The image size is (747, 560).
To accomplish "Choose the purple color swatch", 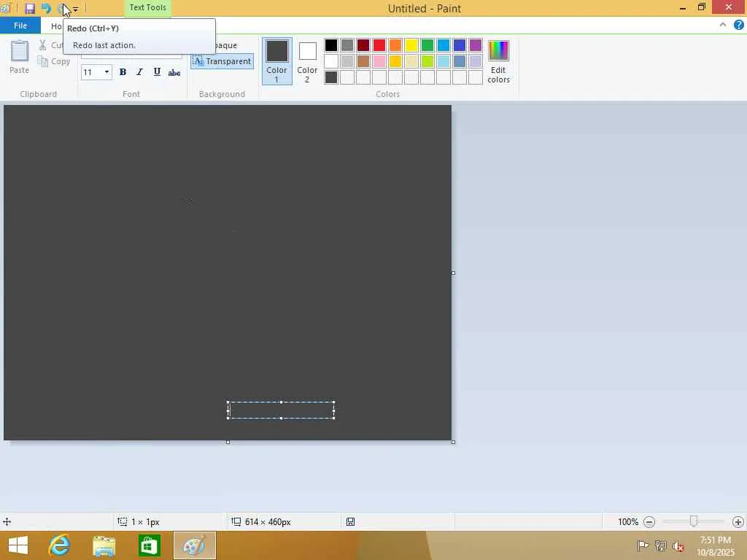I will (476, 45).
